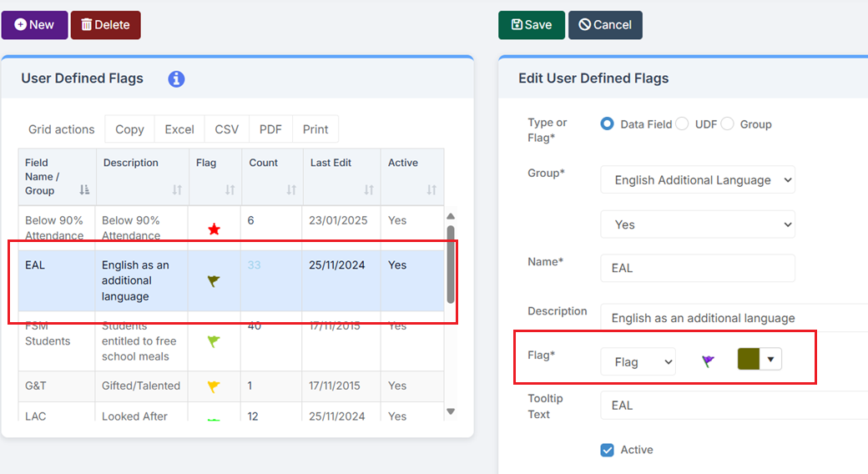Uncheck the Active checkbox
Screen dimensions: 868x474
pos(607,451)
